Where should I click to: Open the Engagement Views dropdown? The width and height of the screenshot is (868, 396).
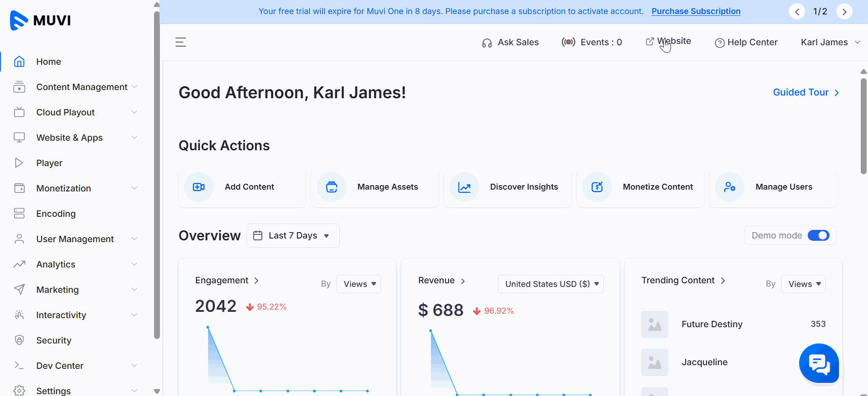click(358, 284)
